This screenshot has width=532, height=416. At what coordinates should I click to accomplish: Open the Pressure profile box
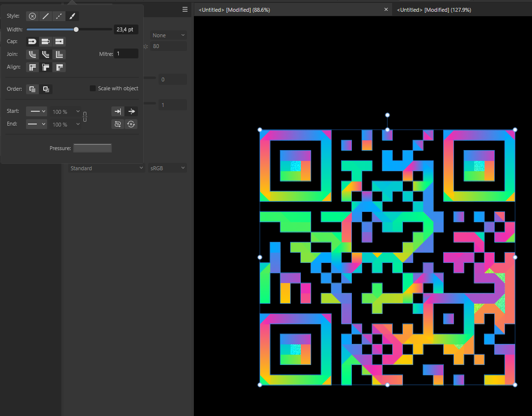(93, 148)
